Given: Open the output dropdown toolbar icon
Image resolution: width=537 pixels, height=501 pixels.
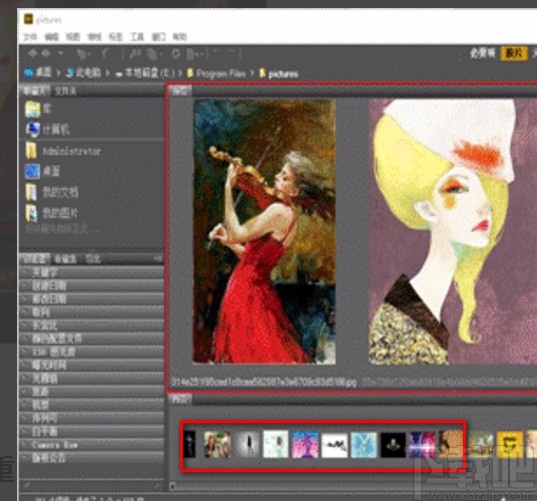Looking at the screenshot, I should pyautogui.click(x=195, y=54).
